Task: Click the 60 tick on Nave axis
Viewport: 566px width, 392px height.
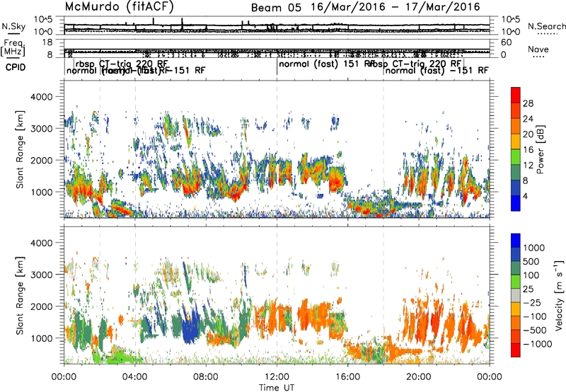Action: [x=506, y=42]
